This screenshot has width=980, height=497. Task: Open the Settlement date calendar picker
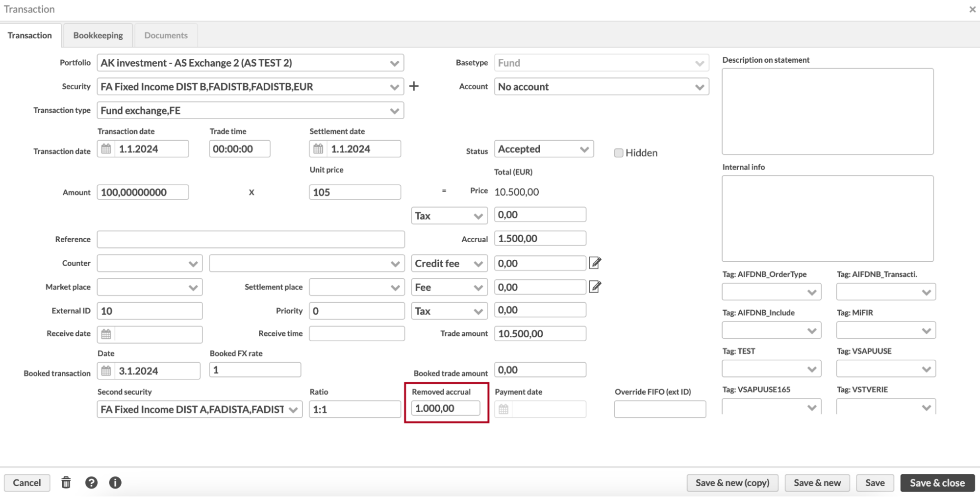pos(318,149)
